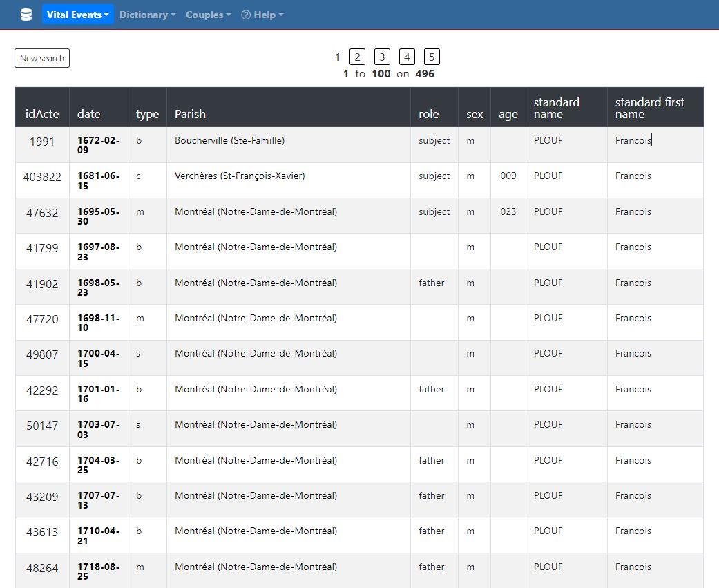Click date 1701-01-16
Screen dimensions: 719x588
click(x=98, y=394)
